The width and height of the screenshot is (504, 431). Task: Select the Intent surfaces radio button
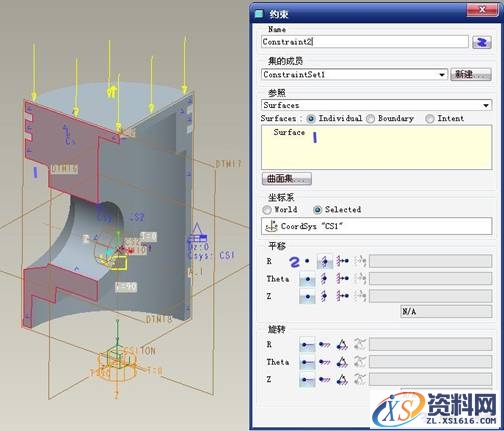[x=430, y=119]
